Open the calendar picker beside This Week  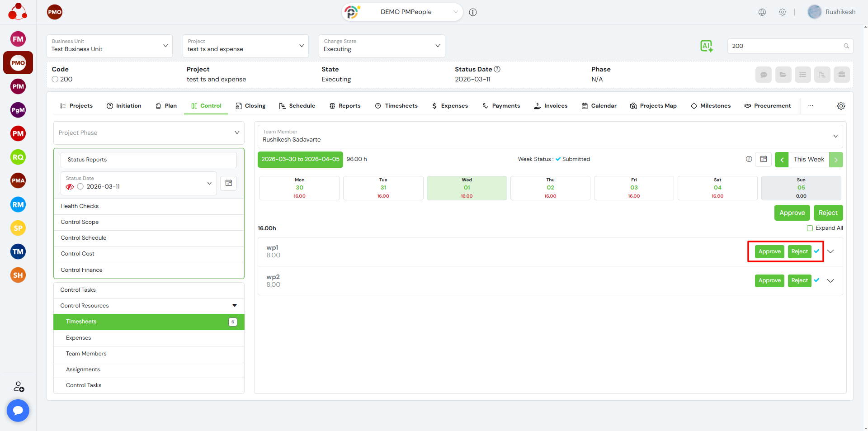tap(764, 159)
